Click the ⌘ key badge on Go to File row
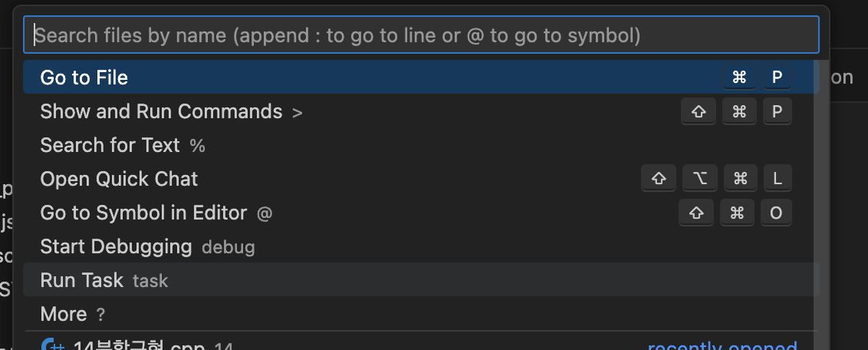 coord(739,78)
